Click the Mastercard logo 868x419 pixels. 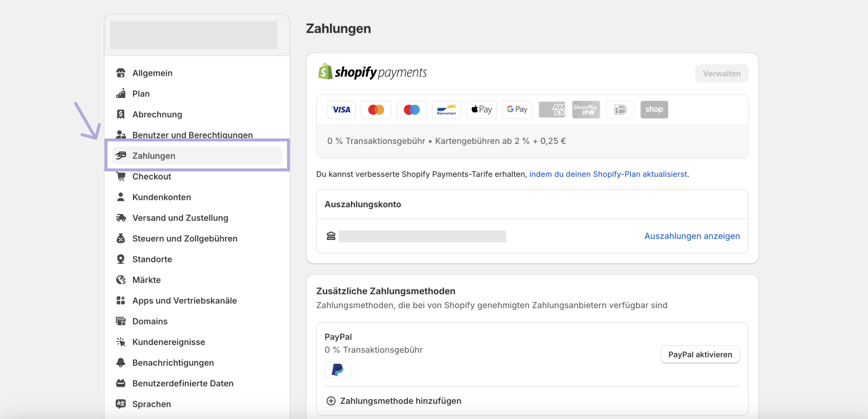tap(376, 109)
